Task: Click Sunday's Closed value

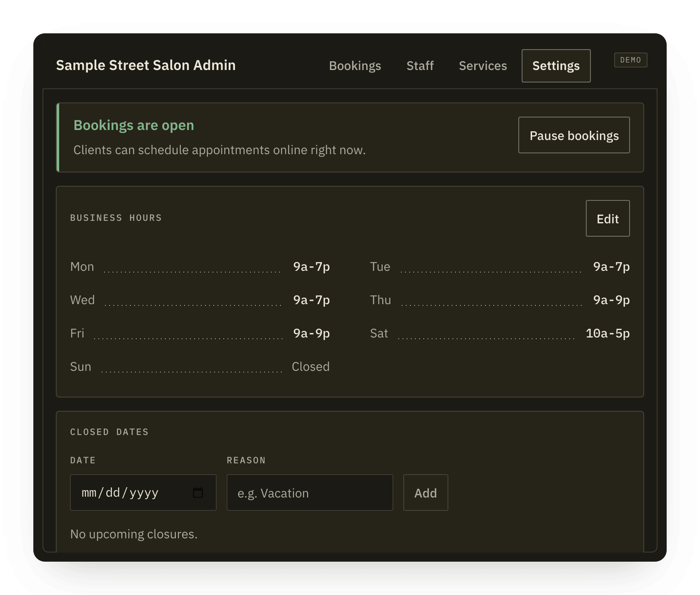Action: click(310, 367)
